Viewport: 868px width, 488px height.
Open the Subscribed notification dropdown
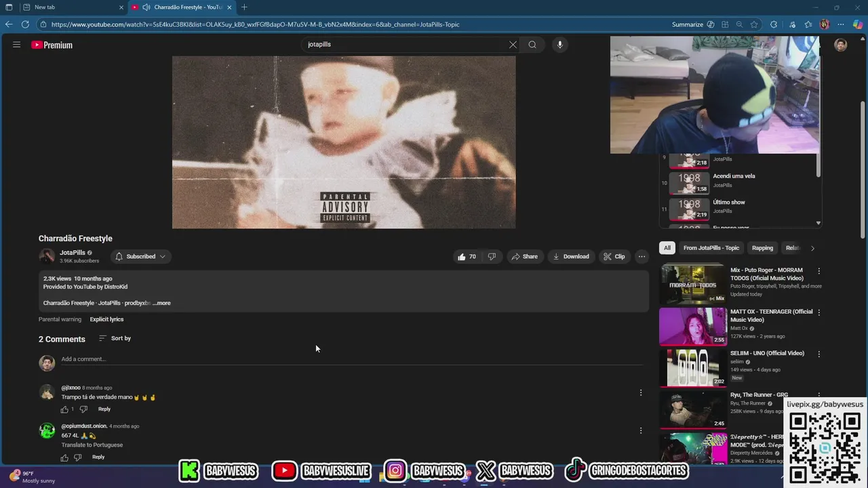140,256
